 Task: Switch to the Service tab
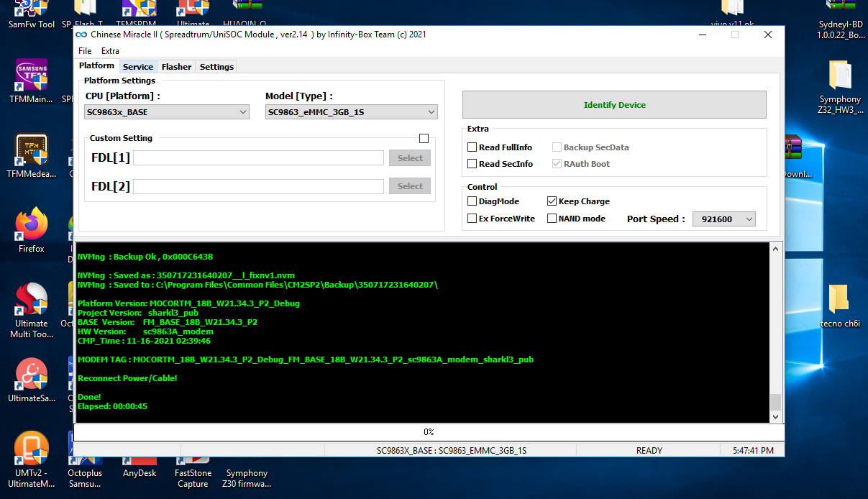[138, 67]
